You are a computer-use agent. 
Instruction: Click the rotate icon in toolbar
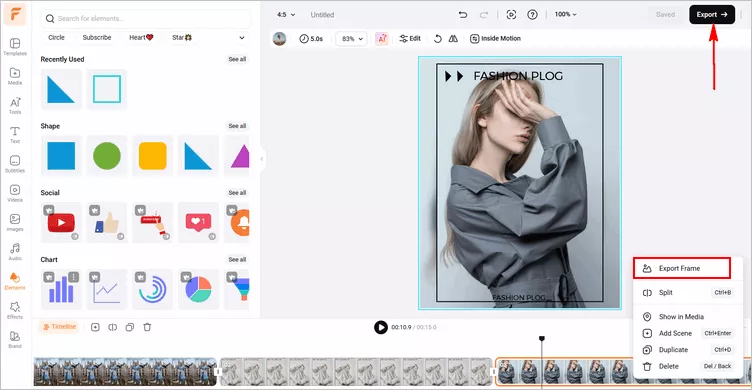(437, 38)
